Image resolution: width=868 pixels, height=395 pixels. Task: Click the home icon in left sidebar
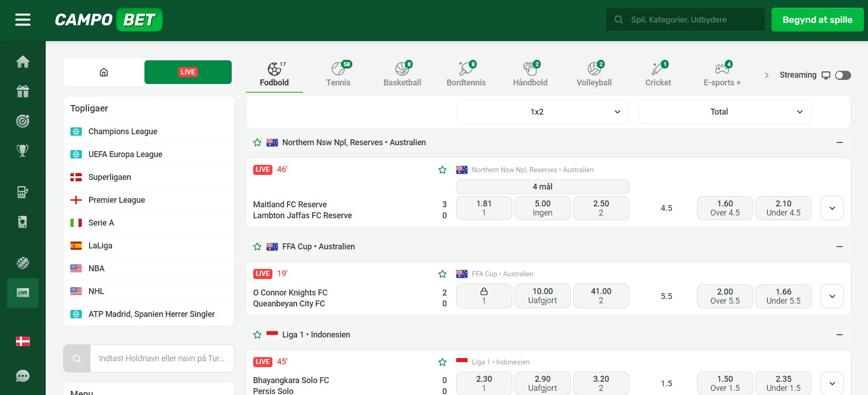tap(22, 62)
